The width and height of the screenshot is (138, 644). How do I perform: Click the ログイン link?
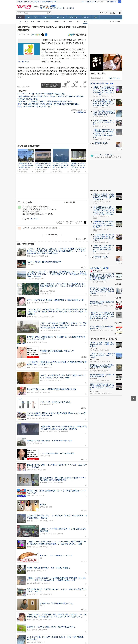[42, 8]
